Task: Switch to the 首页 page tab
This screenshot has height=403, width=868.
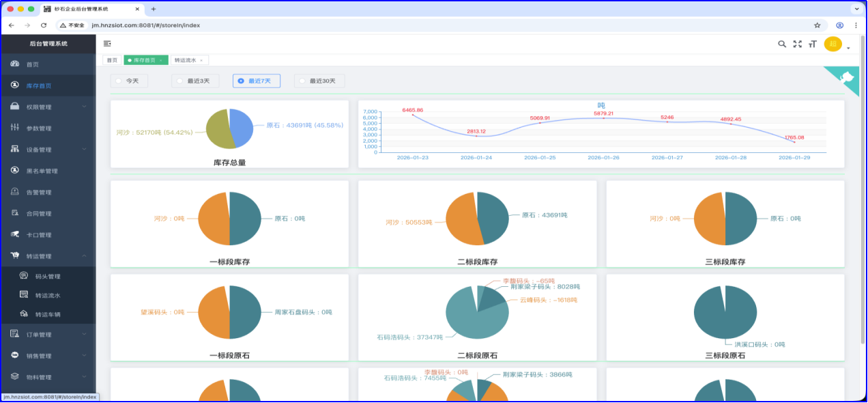Action: pos(112,60)
